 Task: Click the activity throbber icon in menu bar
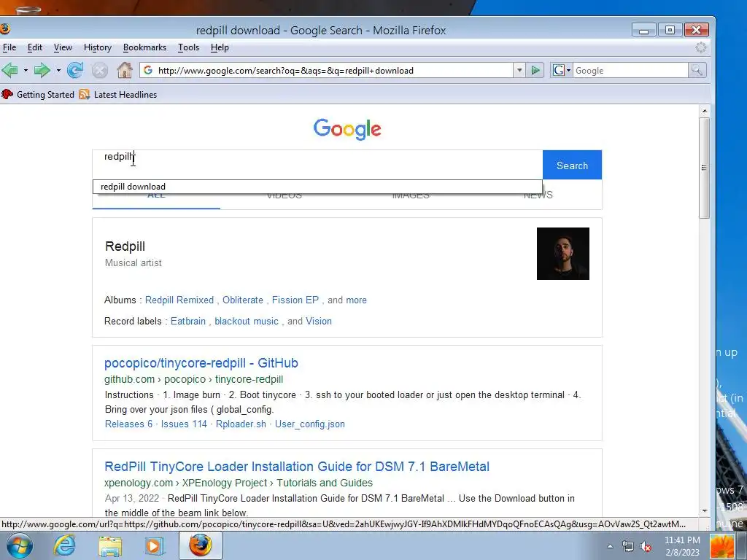(x=700, y=47)
